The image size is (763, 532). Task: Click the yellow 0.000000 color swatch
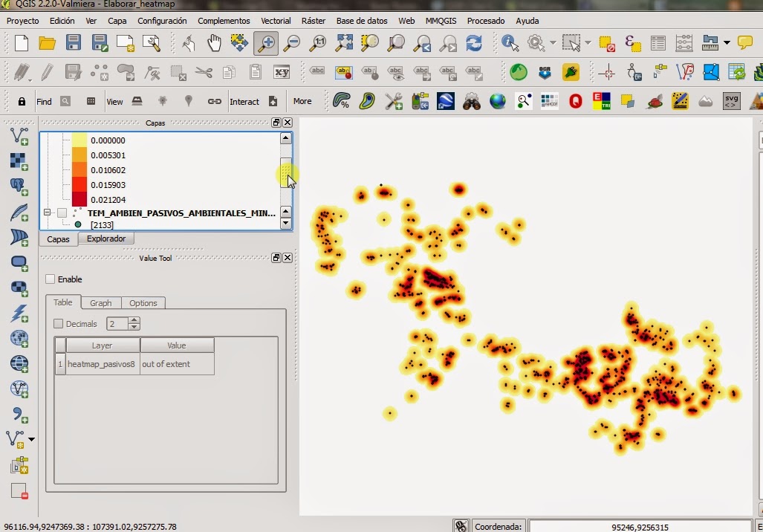point(79,140)
